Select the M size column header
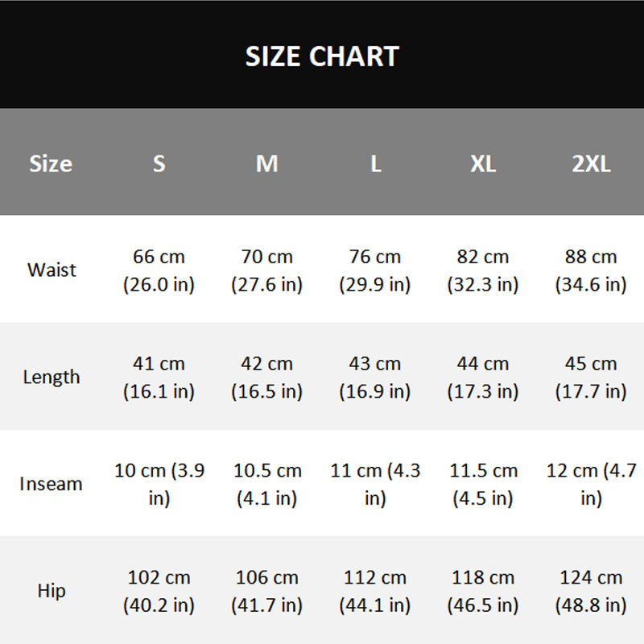 [x=267, y=163]
